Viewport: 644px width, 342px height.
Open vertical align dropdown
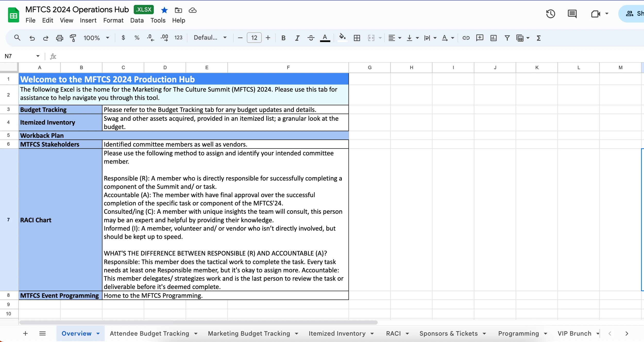pyautogui.click(x=412, y=38)
